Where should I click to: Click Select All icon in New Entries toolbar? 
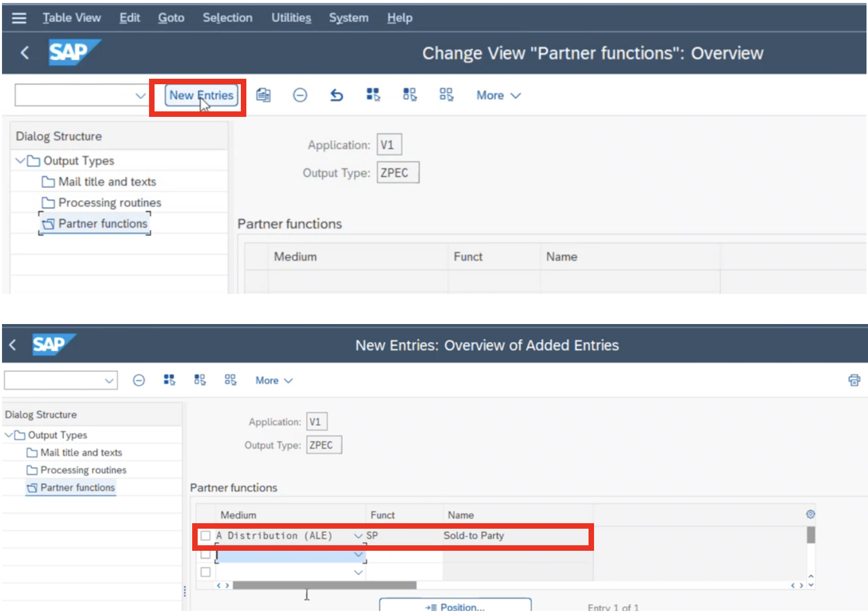pyautogui.click(x=170, y=380)
